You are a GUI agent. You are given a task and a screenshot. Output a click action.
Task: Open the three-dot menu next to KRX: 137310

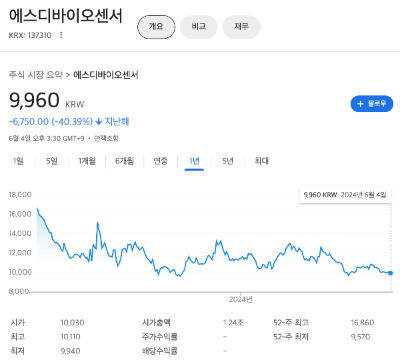point(61,35)
